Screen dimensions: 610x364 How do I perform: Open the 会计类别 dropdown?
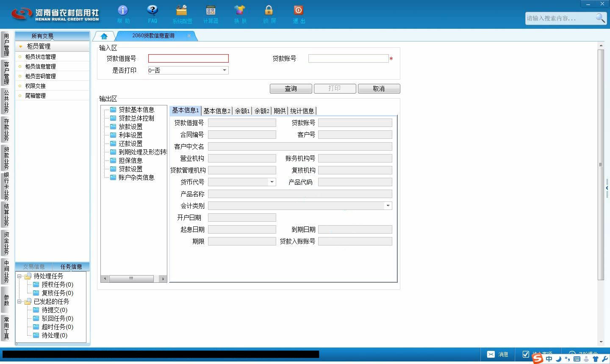pos(388,206)
